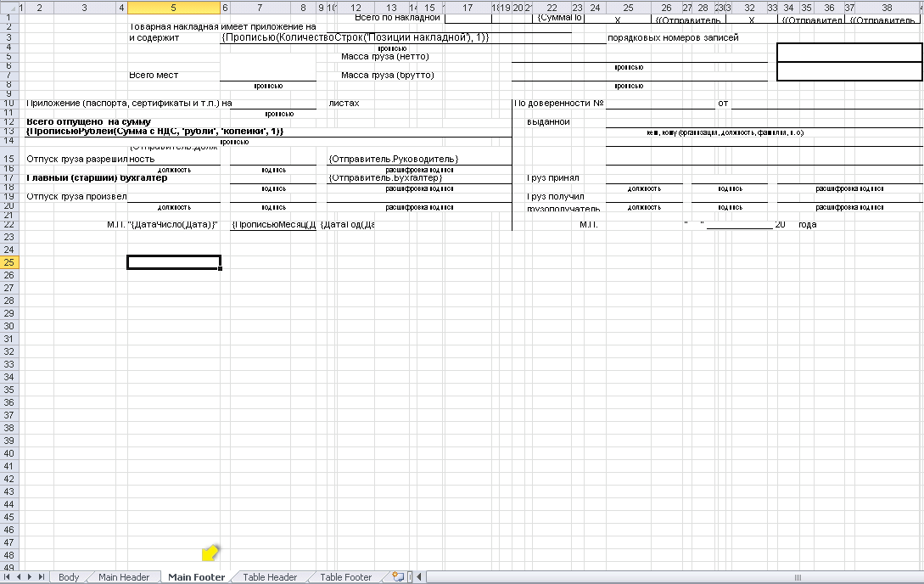Click the horizontal scrollbar thumb
Screen dimensions: 924x584
796,577
